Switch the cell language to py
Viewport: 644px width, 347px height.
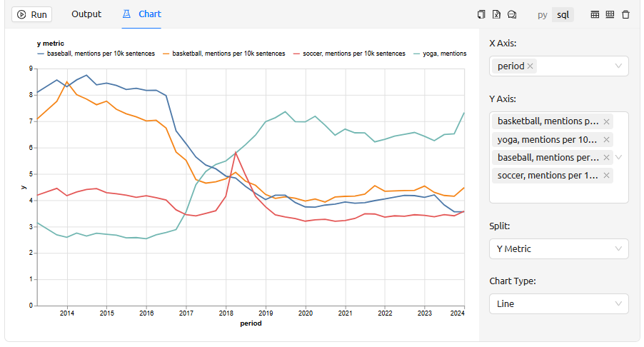coord(543,14)
